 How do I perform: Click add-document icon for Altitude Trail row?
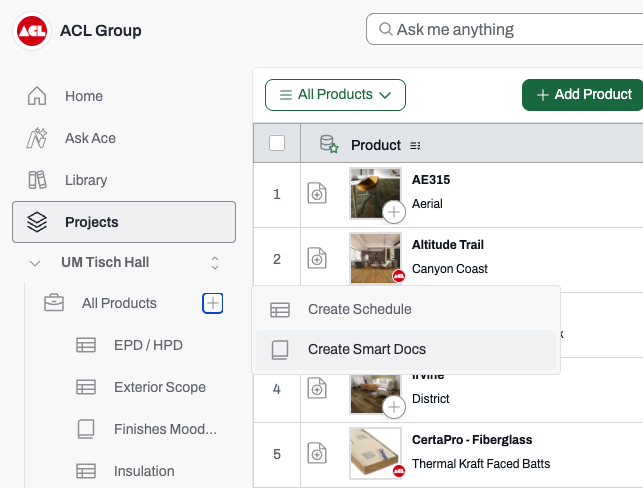coord(317,258)
